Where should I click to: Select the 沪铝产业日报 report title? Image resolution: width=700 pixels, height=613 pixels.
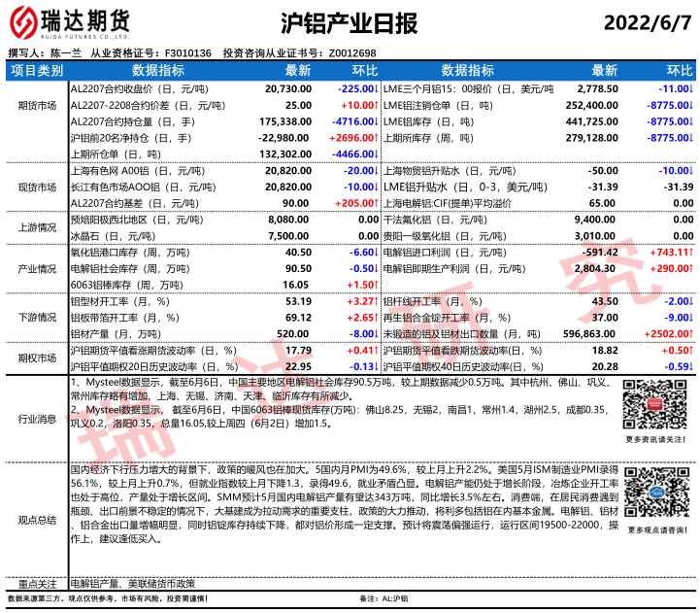click(x=348, y=22)
